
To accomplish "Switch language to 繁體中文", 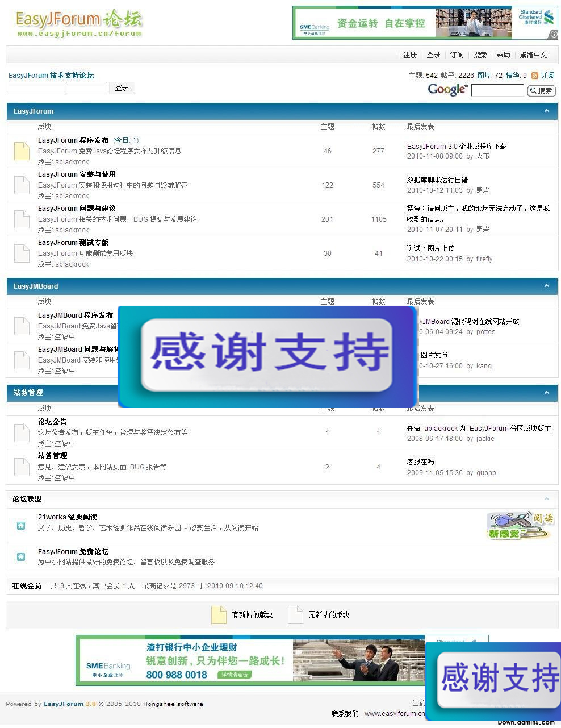I will pyautogui.click(x=533, y=55).
